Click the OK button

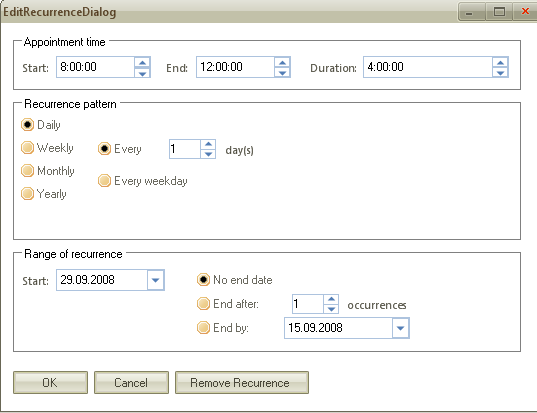tap(50, 383)
